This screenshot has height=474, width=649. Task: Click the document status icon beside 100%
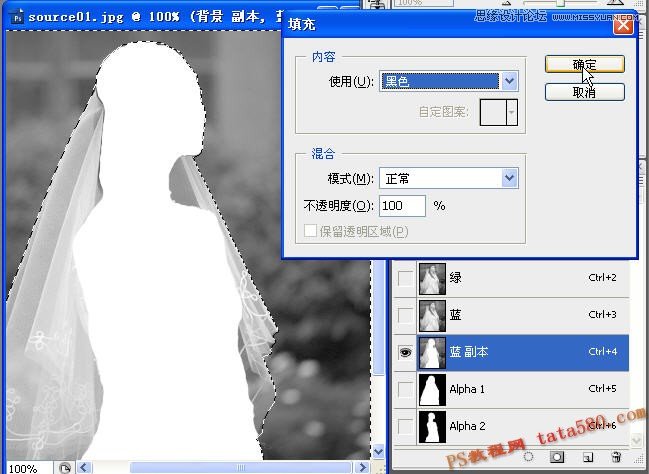[x=64, y=468]
